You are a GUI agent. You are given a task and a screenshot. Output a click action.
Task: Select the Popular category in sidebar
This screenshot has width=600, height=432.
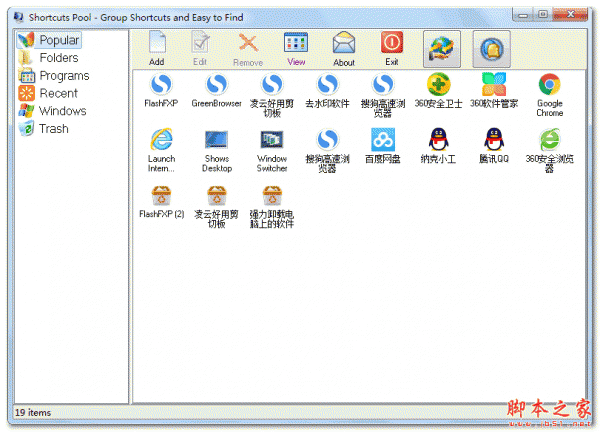49,40
